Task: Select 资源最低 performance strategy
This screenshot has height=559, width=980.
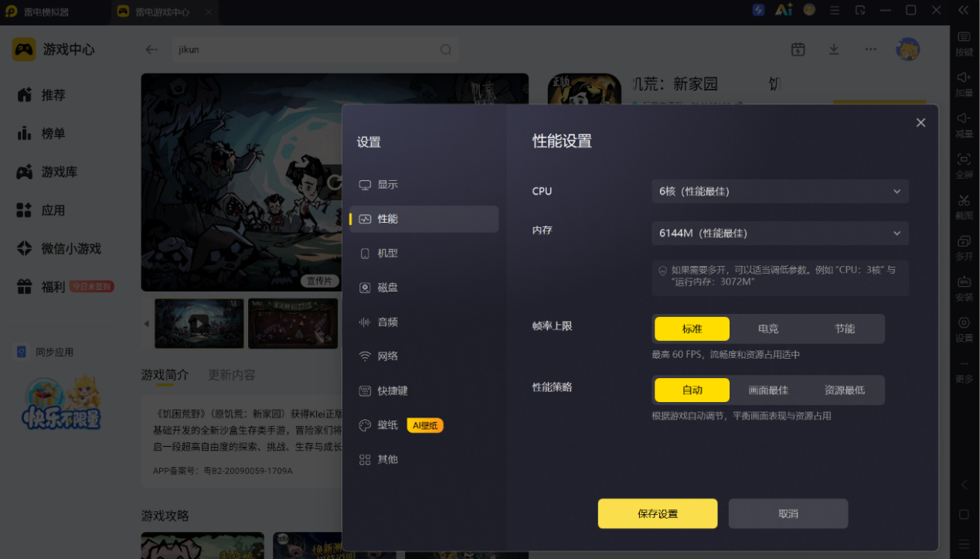Action: pos(845,390)
